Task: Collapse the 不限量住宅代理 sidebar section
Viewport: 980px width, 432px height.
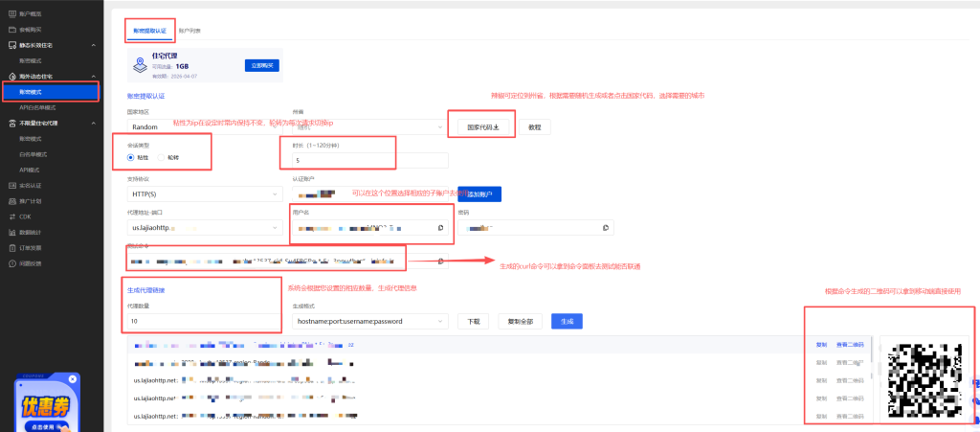Action: point(93,124)
